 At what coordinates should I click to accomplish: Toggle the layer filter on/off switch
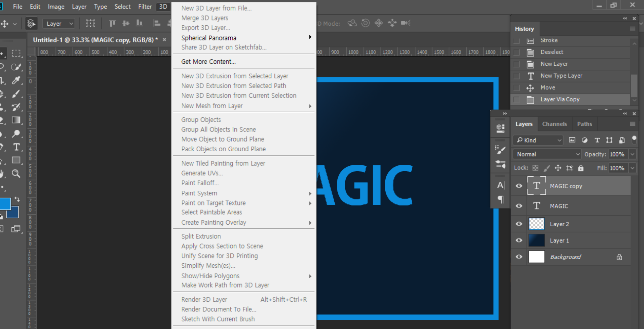(x=634, y=140)
